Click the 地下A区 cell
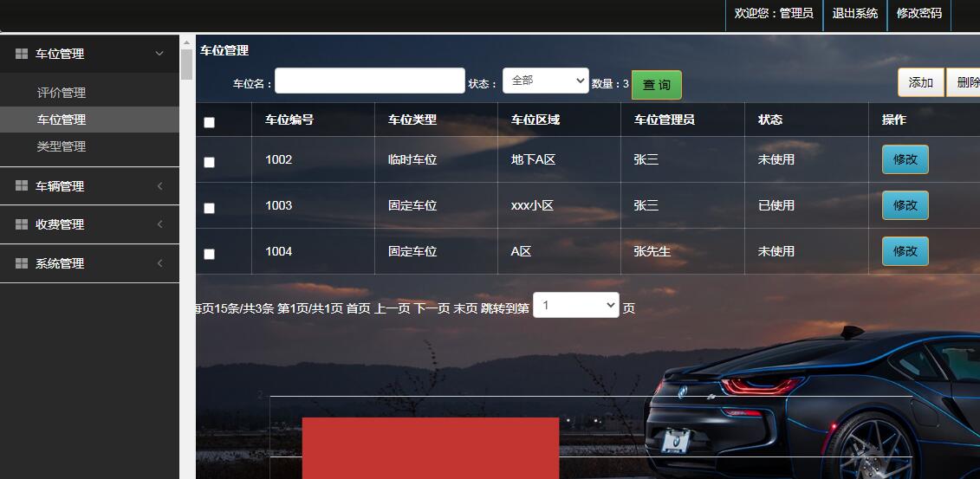Image resolution: width=980 pixels, height=479 pixels. pyautogui.click(x=533, y=159)
